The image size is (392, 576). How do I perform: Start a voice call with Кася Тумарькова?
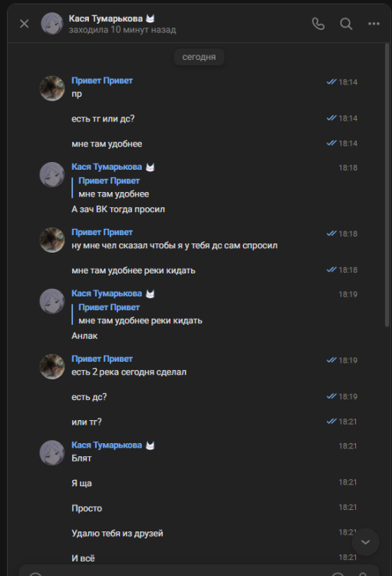pos(318,24)
